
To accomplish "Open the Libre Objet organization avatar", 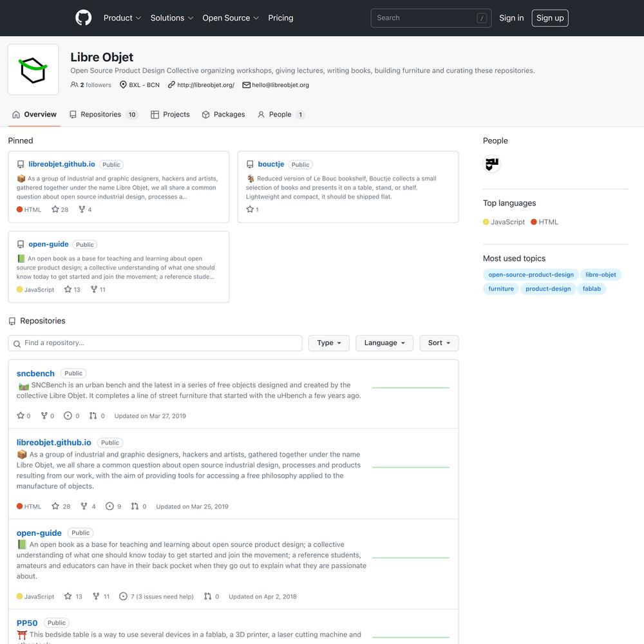I will tap(33, 70).
